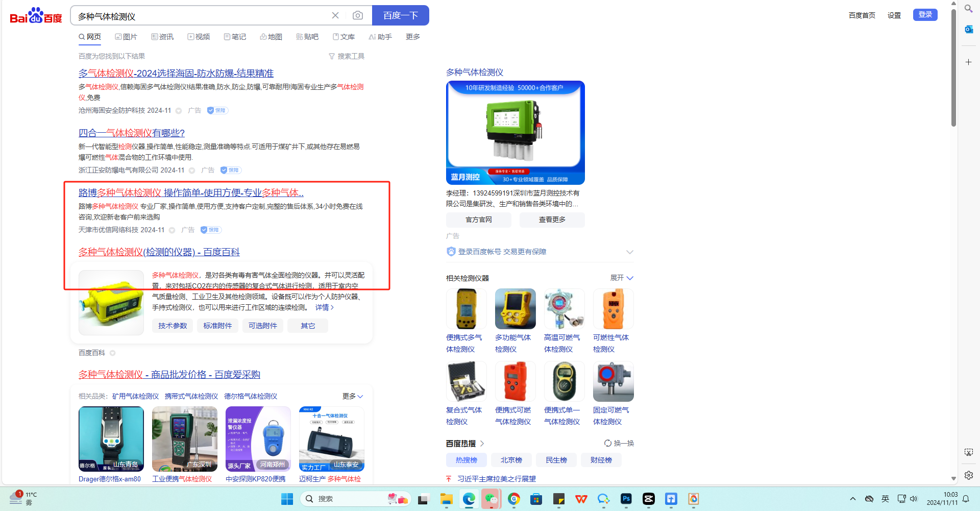Click the Baidu logo
980x511 pixels.
click(36, 16)
